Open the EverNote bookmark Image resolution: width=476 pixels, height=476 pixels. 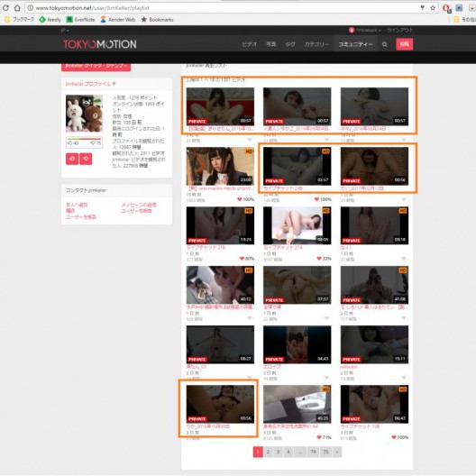tap(81, 20)
